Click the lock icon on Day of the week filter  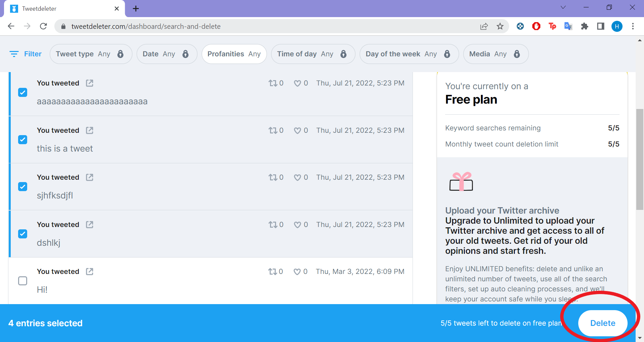(447, 54)
